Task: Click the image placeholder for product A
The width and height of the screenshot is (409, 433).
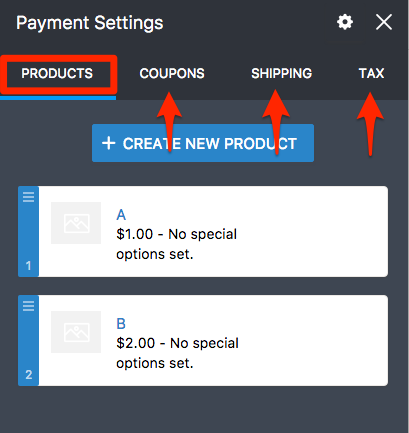Action: coord(76,223)
